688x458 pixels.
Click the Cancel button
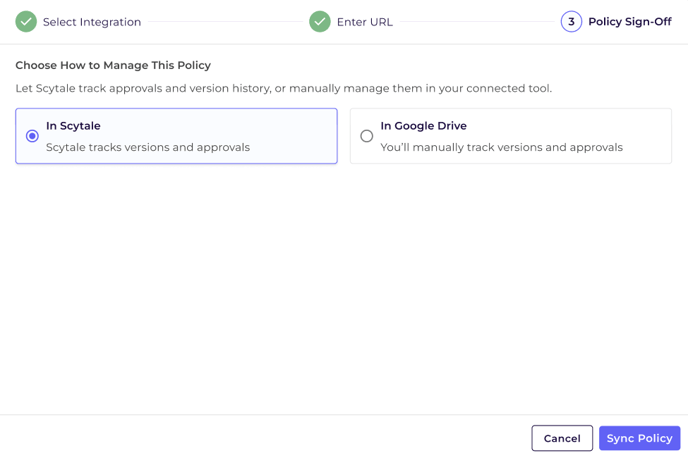562,438
